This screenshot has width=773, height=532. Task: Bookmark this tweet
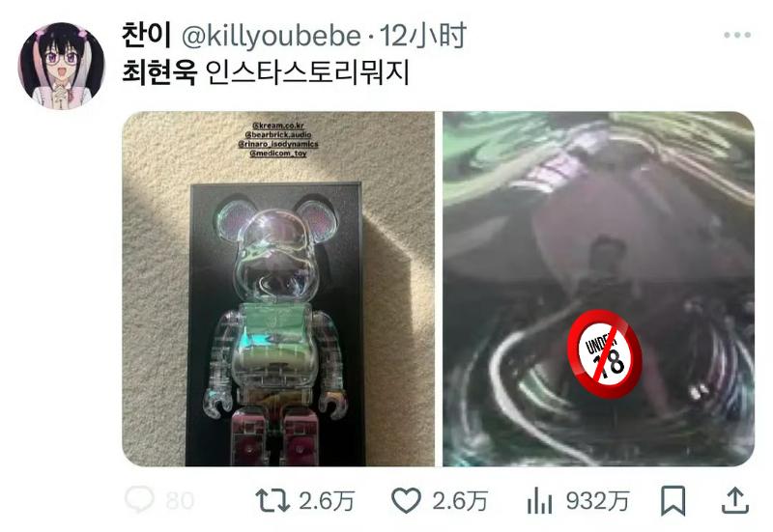coord(673,500)
